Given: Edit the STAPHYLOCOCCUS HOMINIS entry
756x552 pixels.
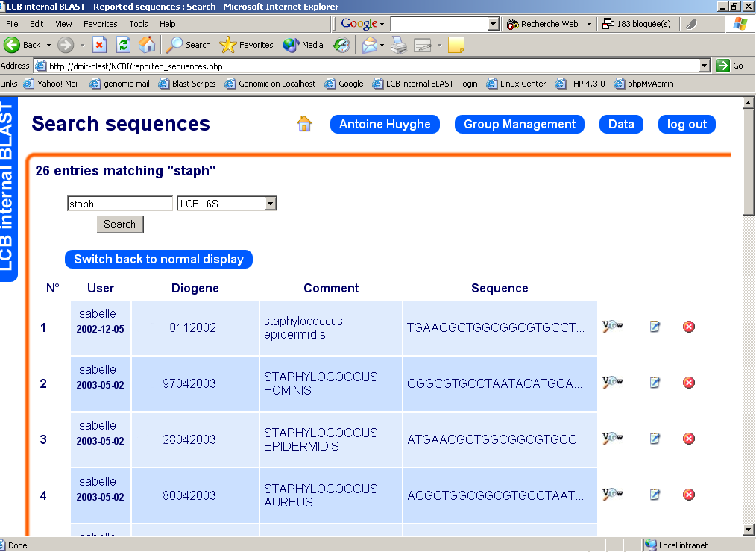Looking at the screenshot, I should 655,383.
